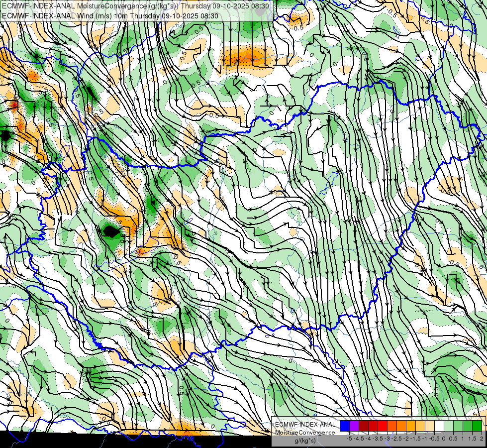Click the MoistureConvergence title line at top

tap(135, 6)
